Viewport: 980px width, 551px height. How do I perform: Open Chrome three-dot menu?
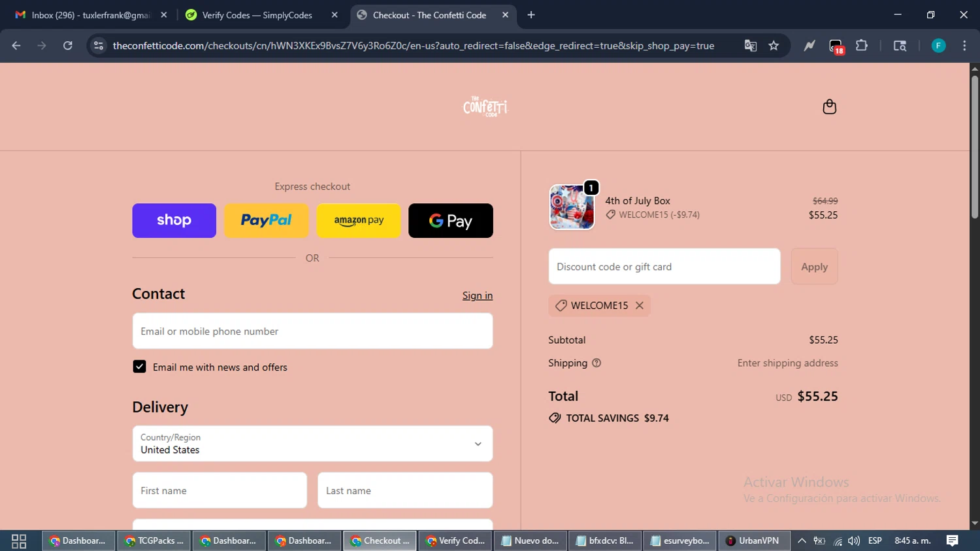click(964, 46)
